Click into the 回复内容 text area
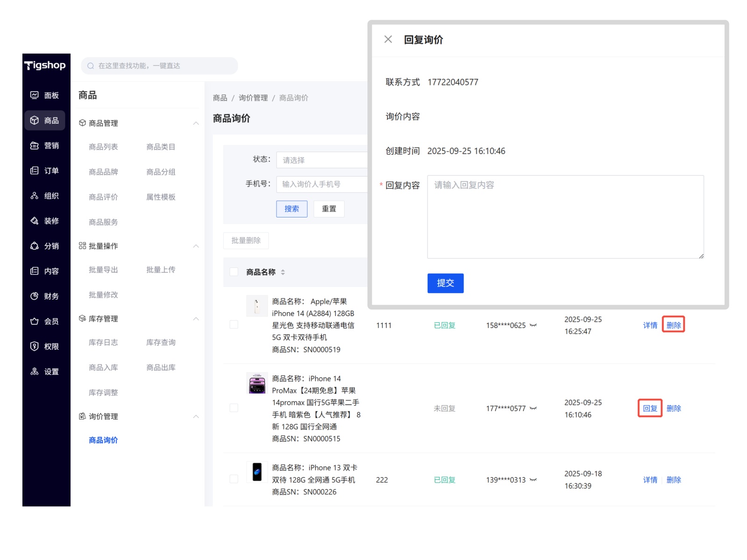The width and height of the screenshot is (747, 560). point(565,217)
